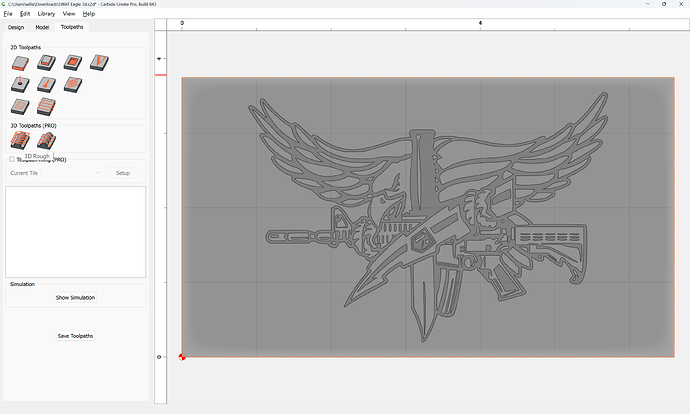This screenshot has width=690, height=414.
Task: Click the middle icon in the second toolpath row
Action: 45,85
